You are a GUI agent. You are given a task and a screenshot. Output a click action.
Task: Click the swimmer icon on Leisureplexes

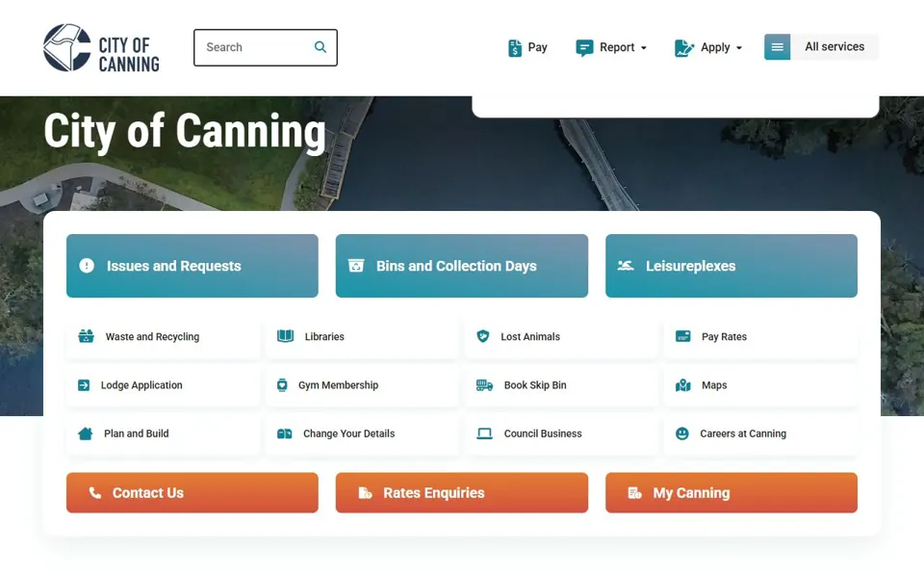626,266
